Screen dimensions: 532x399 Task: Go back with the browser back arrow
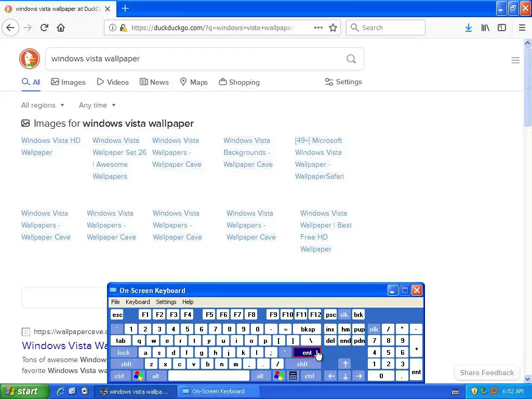(10, 28)
